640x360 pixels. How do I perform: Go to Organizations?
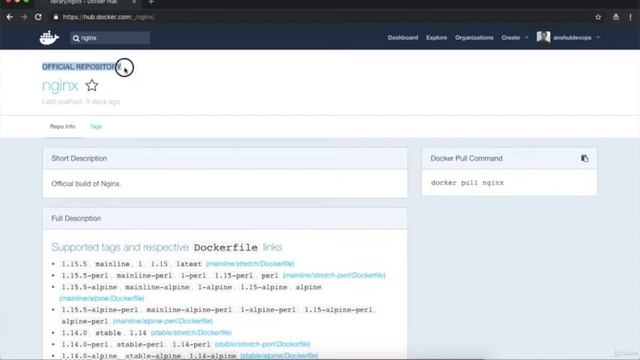[x=474, y=38]
